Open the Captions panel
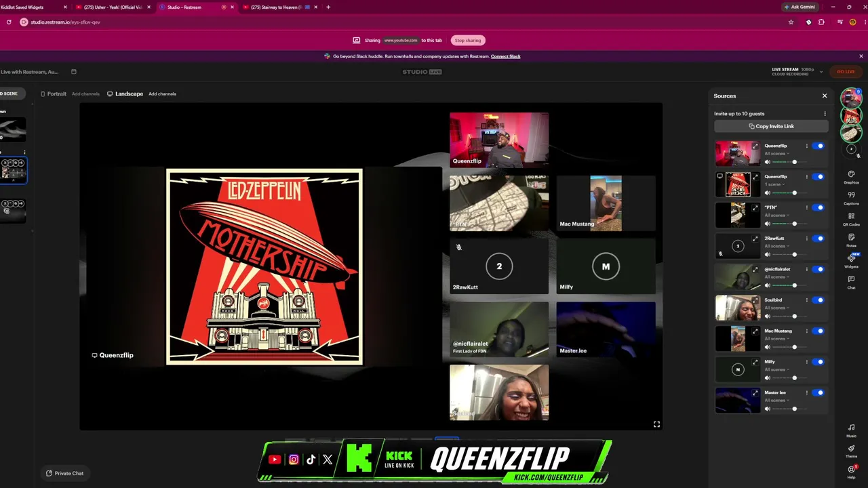This screenshot has height=488, width=868. (851, 198)
